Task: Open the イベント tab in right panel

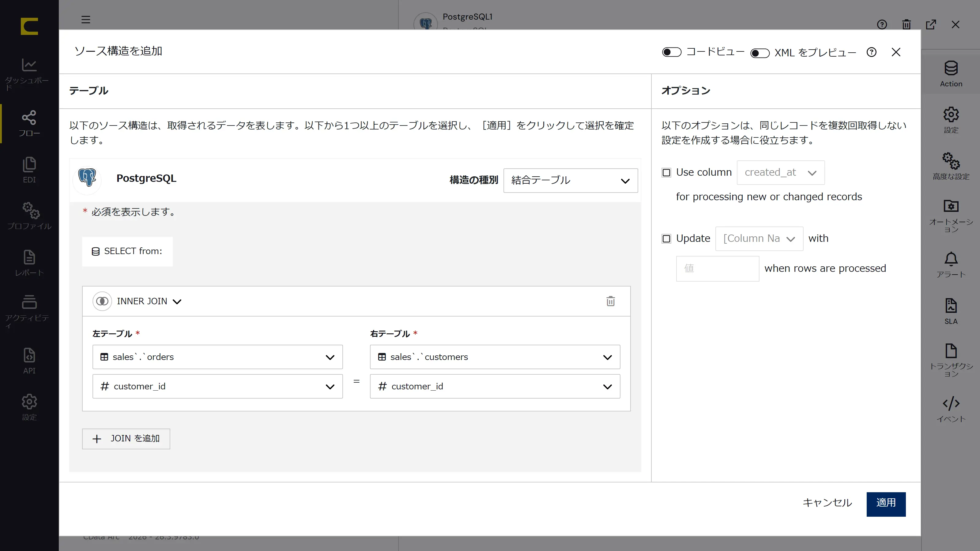Action: 951,409
